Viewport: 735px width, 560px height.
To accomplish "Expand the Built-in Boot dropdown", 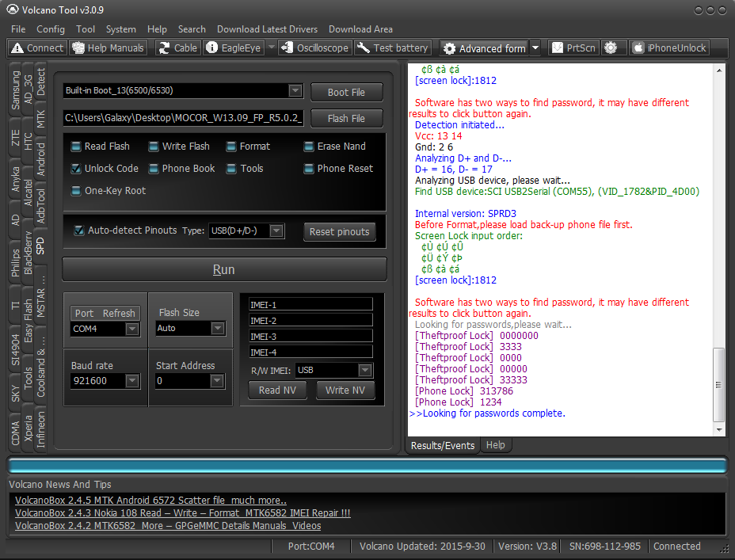I will coord(295,91).
